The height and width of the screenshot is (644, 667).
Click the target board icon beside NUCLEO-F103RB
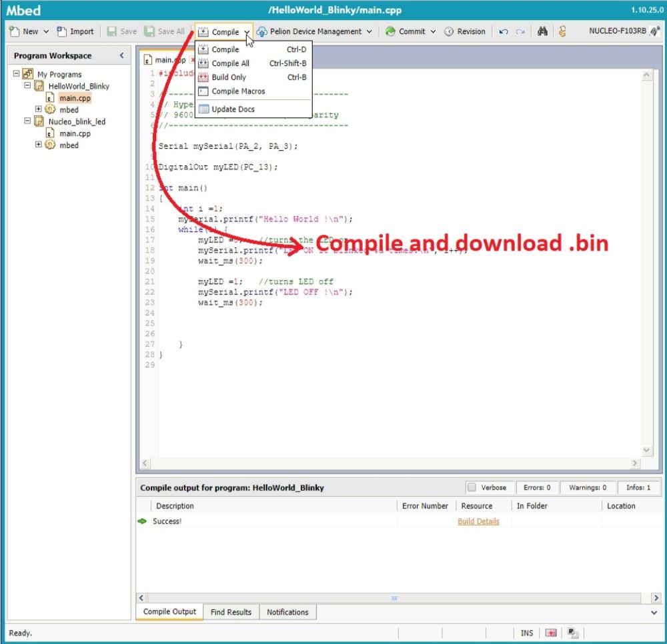click(x=655, y=31)
